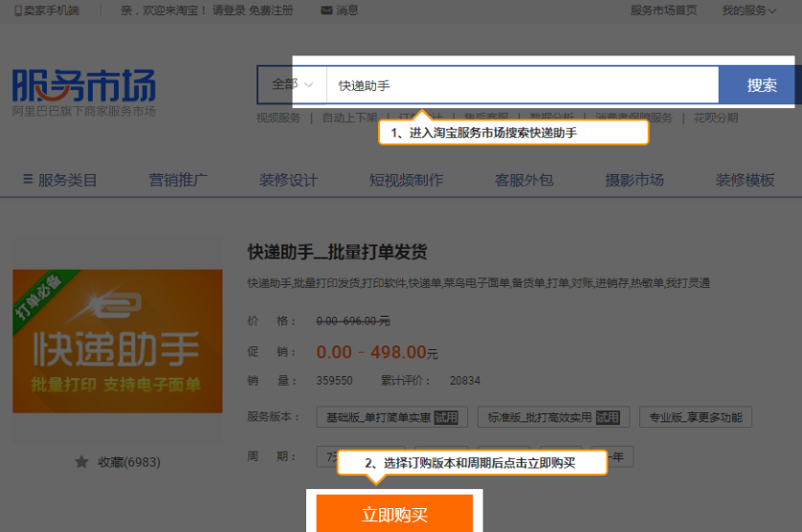Click the search field containing 快递助手
Image resolution: width=802 pixels, height=532 pixels.
[x=523, y=85]
